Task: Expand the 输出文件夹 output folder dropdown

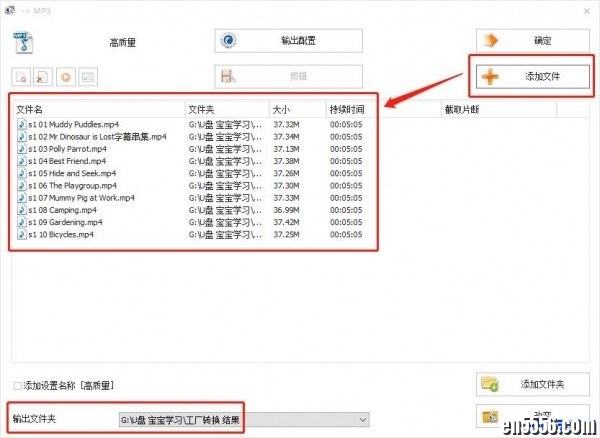Action: point(362,419)
